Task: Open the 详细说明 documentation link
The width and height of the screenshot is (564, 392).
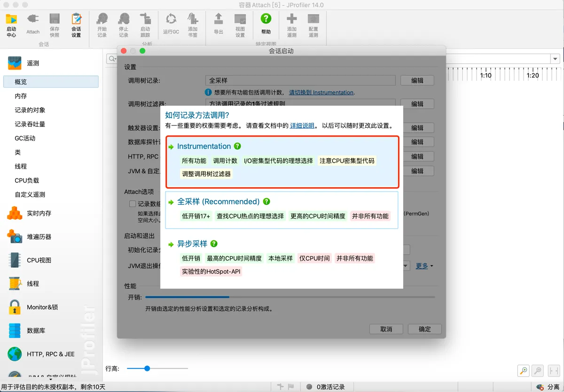Action: [x=302, y=126]
